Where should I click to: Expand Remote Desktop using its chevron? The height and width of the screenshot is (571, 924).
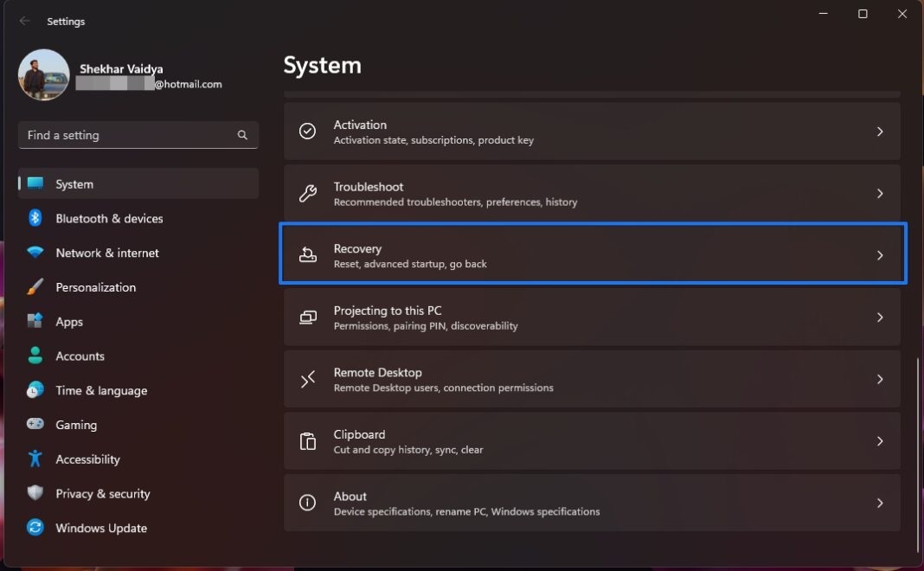(x=880, y=379)
